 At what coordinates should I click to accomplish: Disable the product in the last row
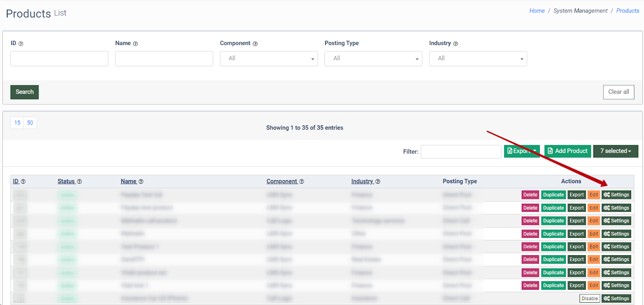coord(589,299)
